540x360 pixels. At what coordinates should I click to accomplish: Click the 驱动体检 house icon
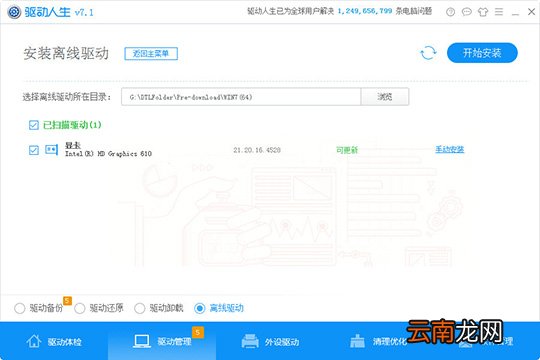tap(34, 341)
